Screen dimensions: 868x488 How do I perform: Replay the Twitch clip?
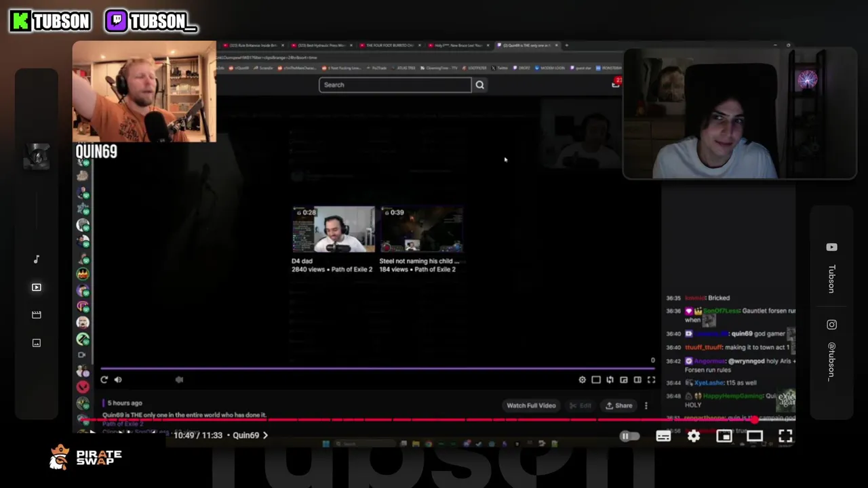[x=104, y=380]
